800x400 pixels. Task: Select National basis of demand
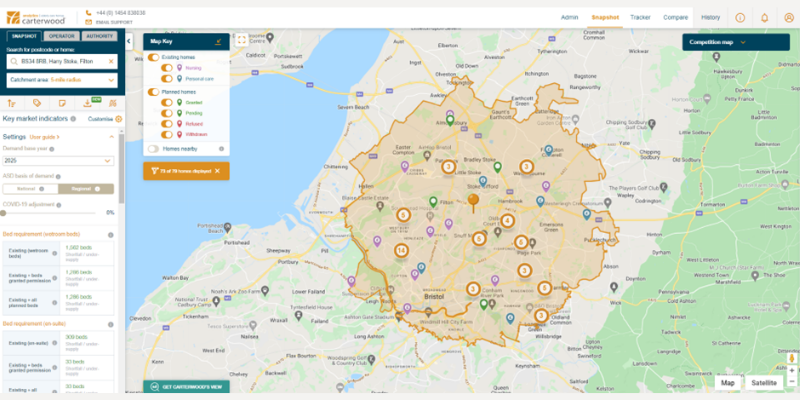(x=30, y=189)
